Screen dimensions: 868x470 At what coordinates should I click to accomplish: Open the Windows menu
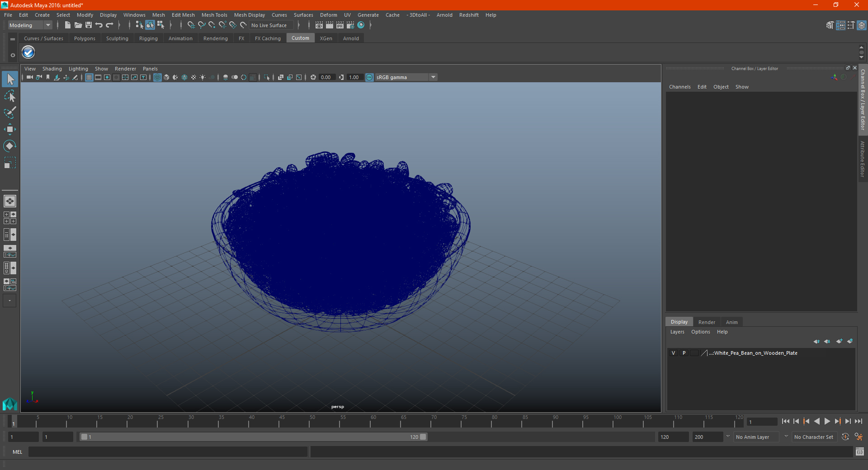click(134, 15)
